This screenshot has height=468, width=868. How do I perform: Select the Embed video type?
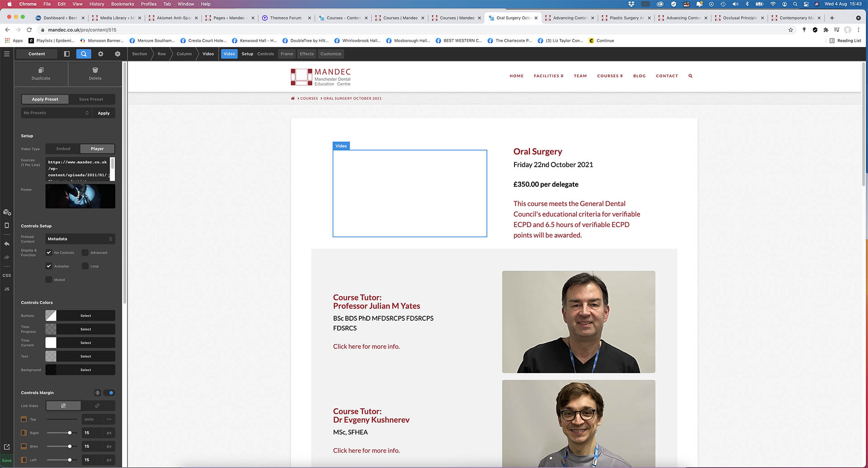(x=63, y=149)
